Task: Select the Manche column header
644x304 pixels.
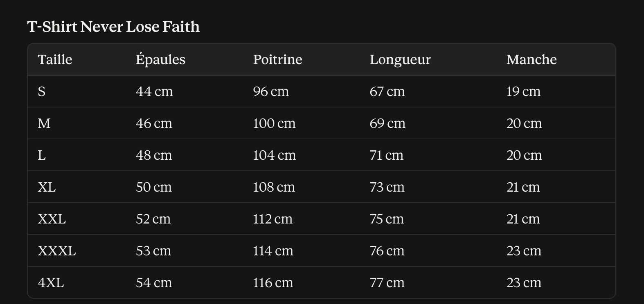Action: click(531, 60)
